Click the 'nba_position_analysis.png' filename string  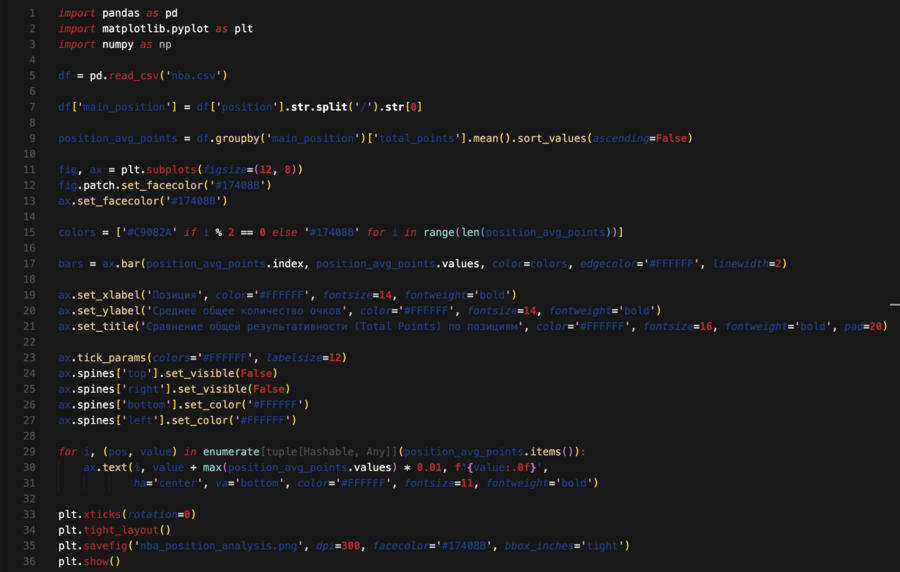219,546
